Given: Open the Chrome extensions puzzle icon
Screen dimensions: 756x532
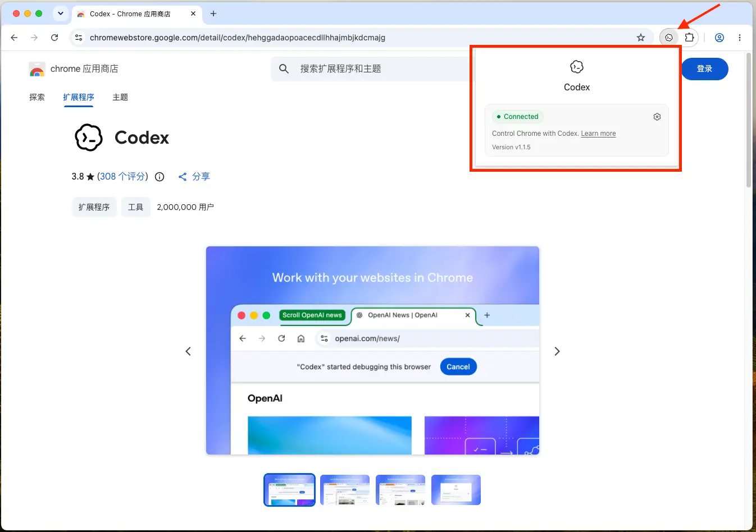Looking at the screenshot, I should tap(689, 38).
